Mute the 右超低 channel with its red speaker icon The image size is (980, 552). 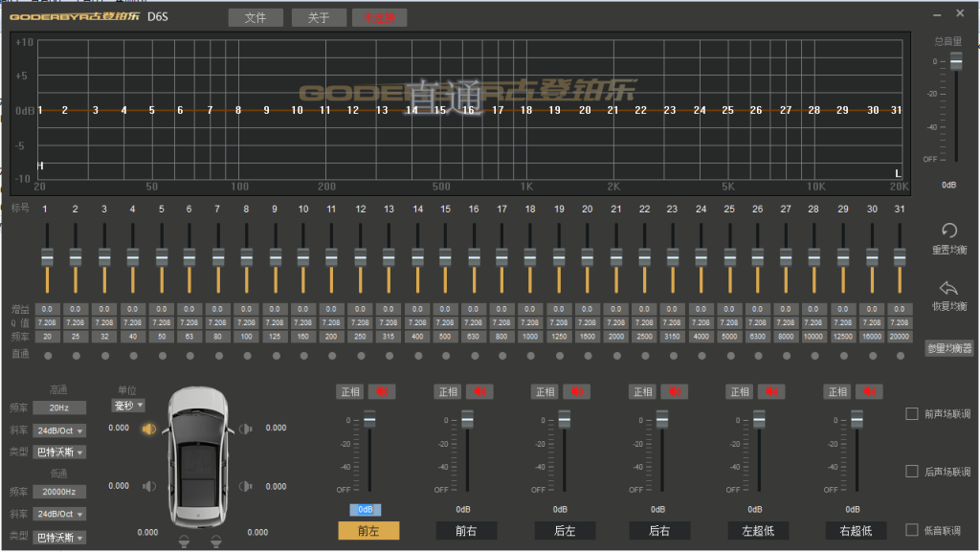click(869, 391)
